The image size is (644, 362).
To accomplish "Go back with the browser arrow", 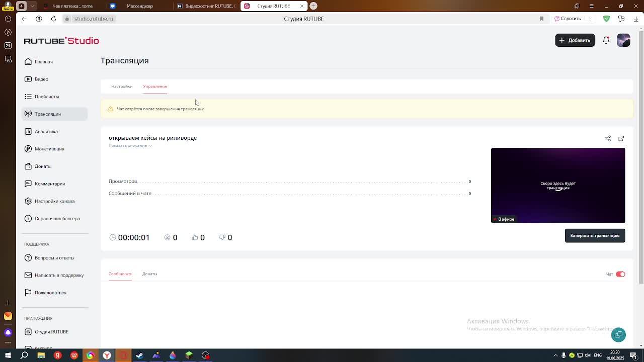I will click(24, 19).
